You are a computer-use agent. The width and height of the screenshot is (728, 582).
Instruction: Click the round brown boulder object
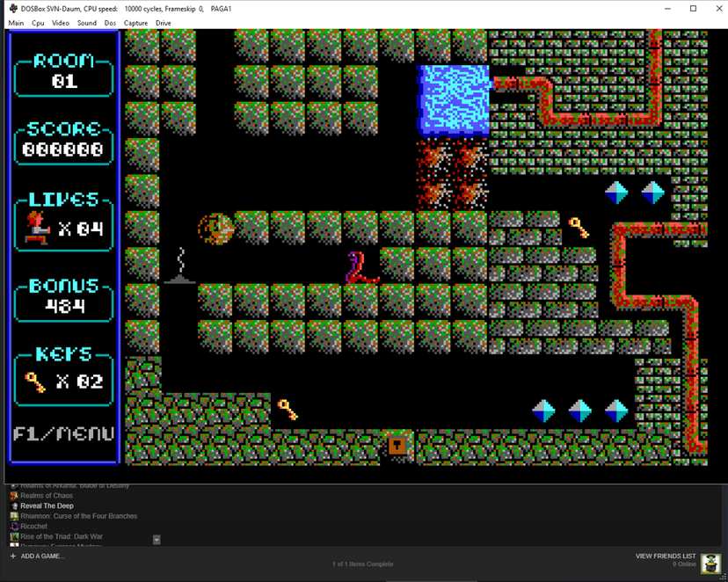tap(216, 229)
